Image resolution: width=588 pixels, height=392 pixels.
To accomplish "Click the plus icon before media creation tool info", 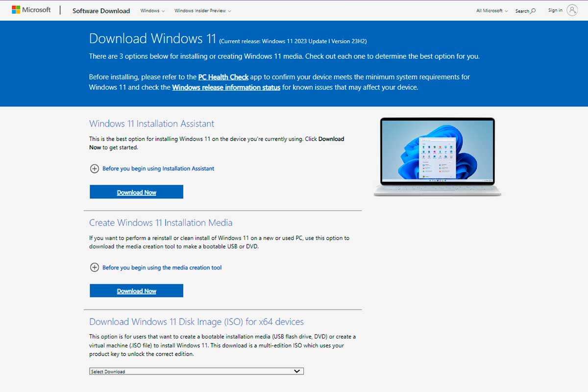I will tap(94, 268).
